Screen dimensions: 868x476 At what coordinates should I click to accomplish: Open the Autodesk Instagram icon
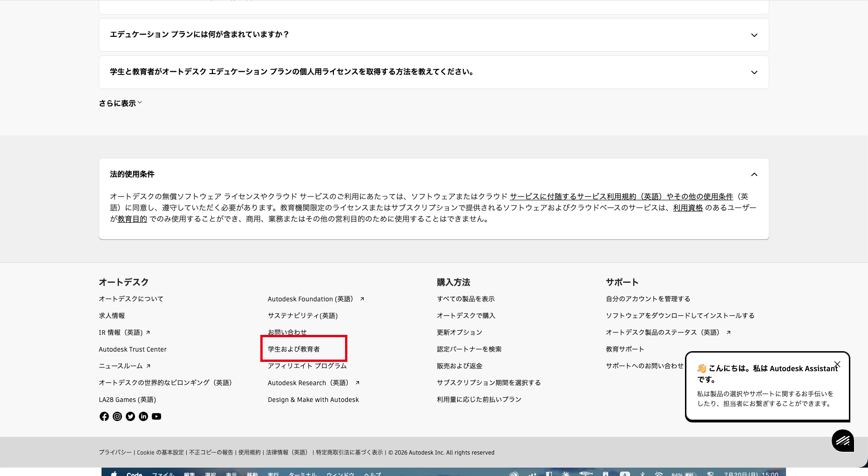[117, 416]
